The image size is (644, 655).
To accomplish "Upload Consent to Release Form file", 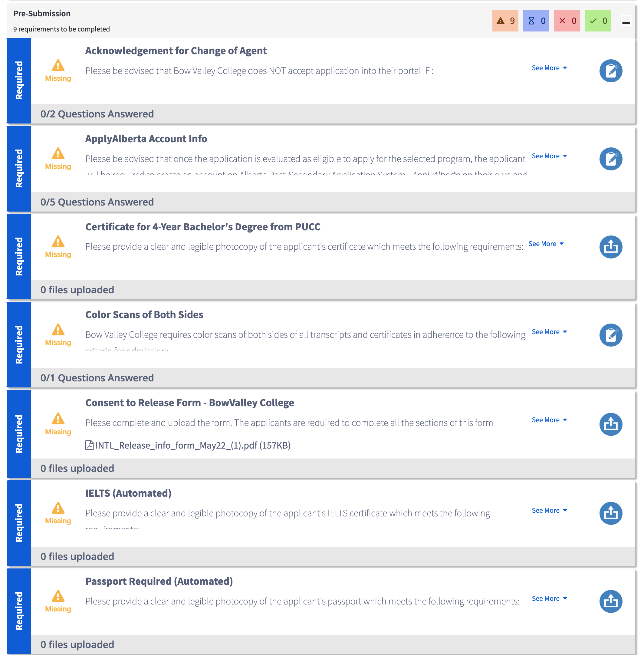I will point(610,424).
